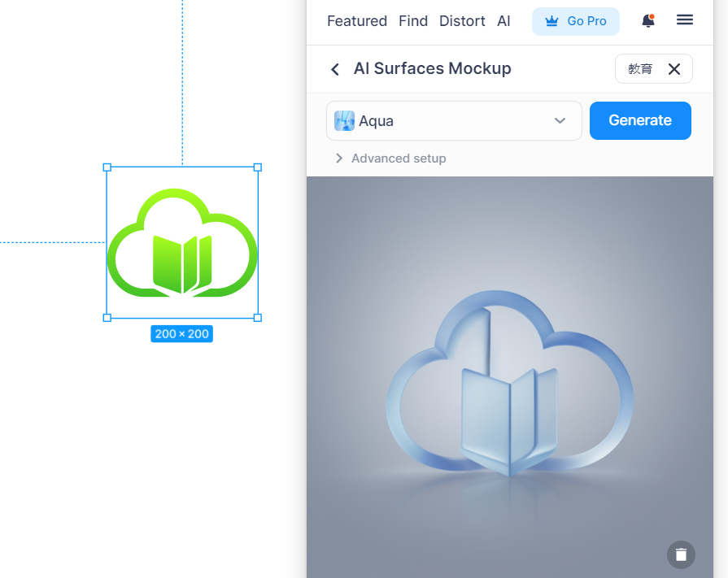The height and width of the screenshot is (578, 728).
Task: Click the 教育 tag label
Action: 640,69
